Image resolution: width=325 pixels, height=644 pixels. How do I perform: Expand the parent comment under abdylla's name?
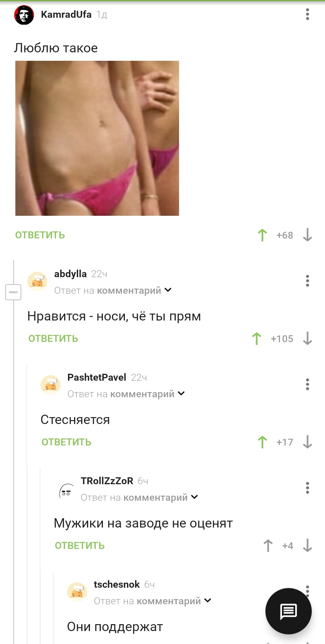tap(113, 290)
